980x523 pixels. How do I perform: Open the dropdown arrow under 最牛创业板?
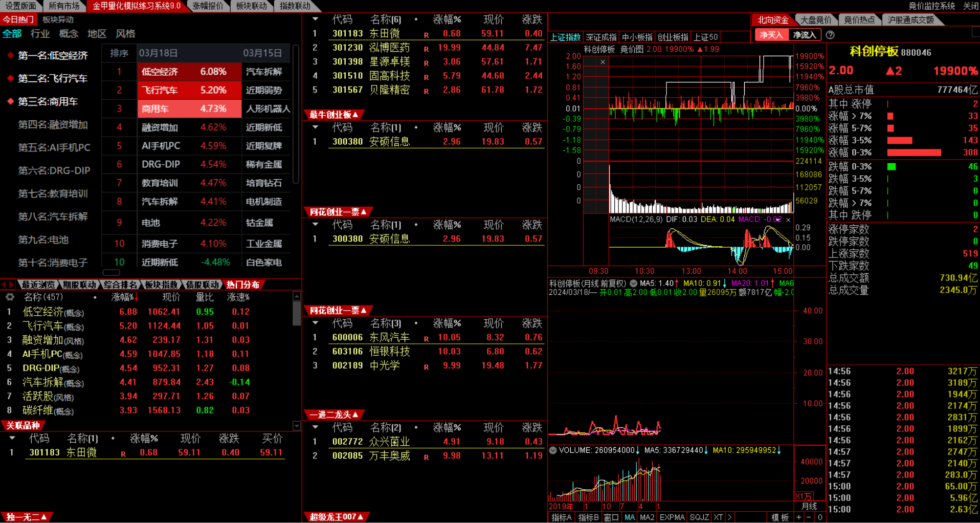316,127
